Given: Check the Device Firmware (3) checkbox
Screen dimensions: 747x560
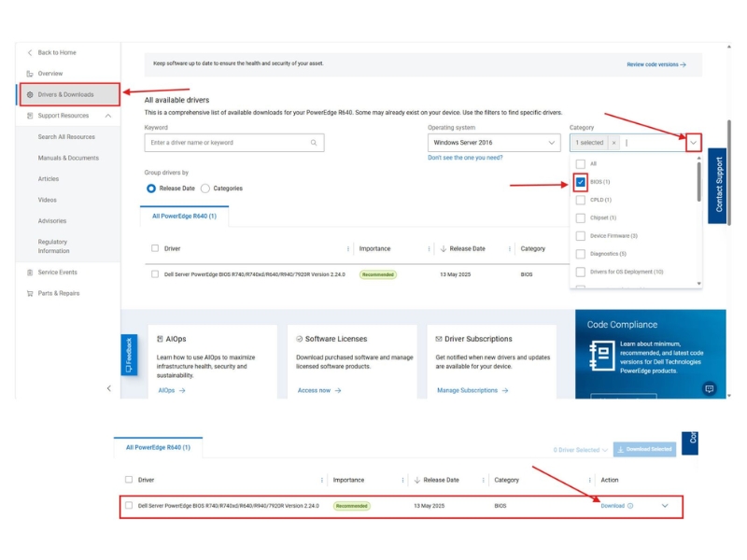Looking at the screenshot, I should (x=580, y=236).
